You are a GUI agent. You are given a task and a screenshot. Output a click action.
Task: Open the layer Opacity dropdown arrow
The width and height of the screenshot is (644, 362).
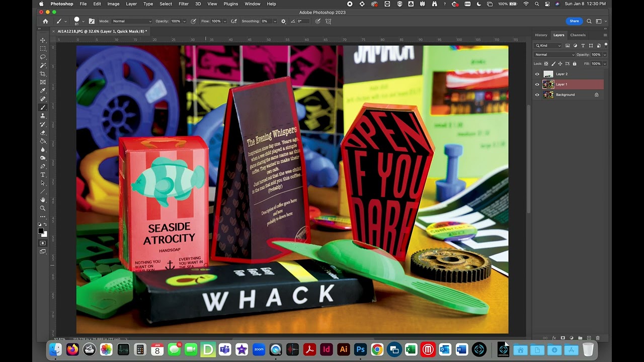(x=605, y=54)
